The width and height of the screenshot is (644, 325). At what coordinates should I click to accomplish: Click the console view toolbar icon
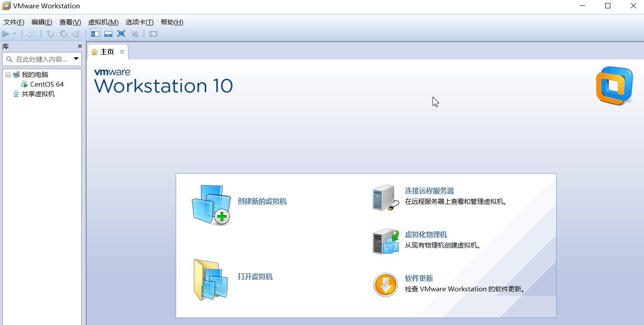(x=153, y=34)
